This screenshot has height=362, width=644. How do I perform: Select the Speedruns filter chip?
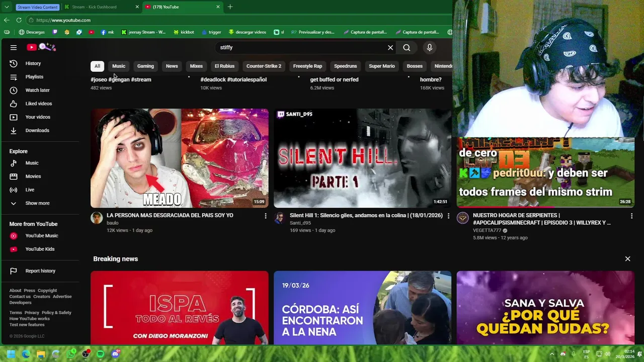click(x=345, y=66)
